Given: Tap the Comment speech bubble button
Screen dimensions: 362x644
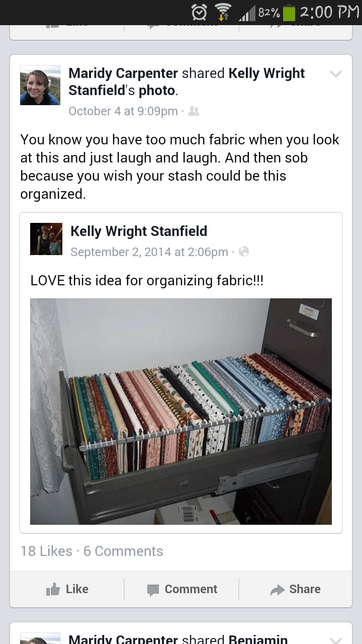Looking at the screenshot, I should (182, 589).
